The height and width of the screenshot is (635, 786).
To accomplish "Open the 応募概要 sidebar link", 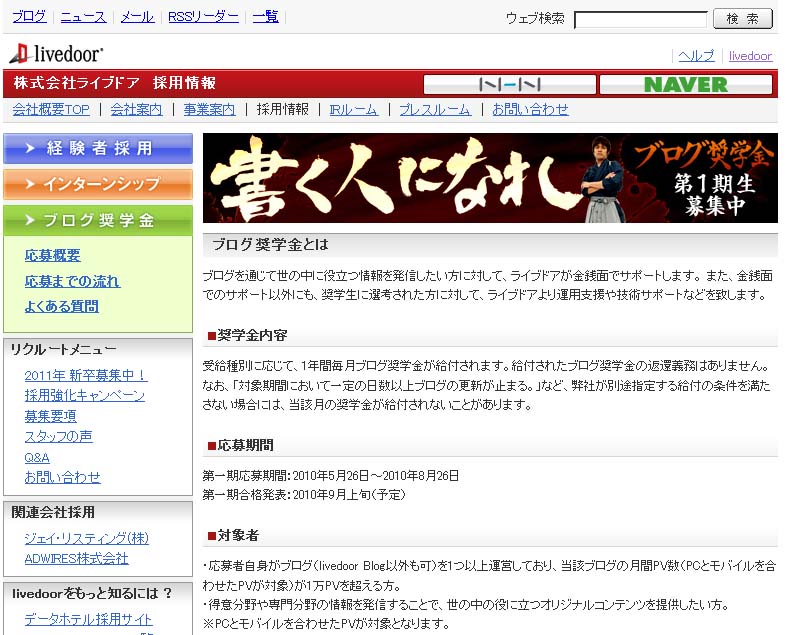I will click(x=53, y=256).
